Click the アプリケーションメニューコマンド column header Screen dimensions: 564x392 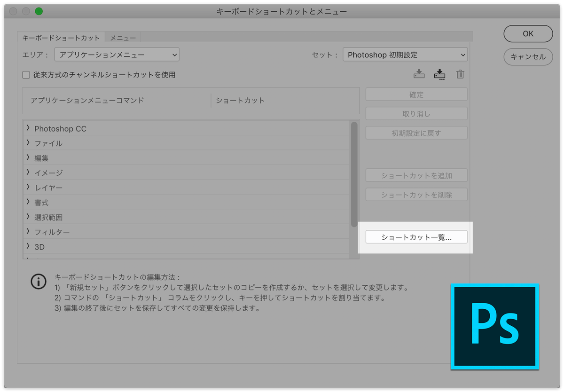pos(87,100)
